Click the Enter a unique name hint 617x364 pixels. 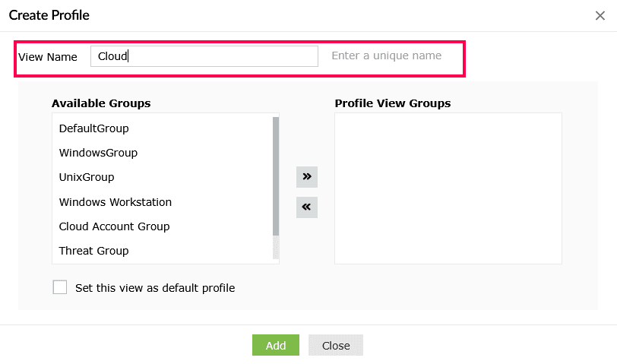pyautogui.click(x=387, y=56)
